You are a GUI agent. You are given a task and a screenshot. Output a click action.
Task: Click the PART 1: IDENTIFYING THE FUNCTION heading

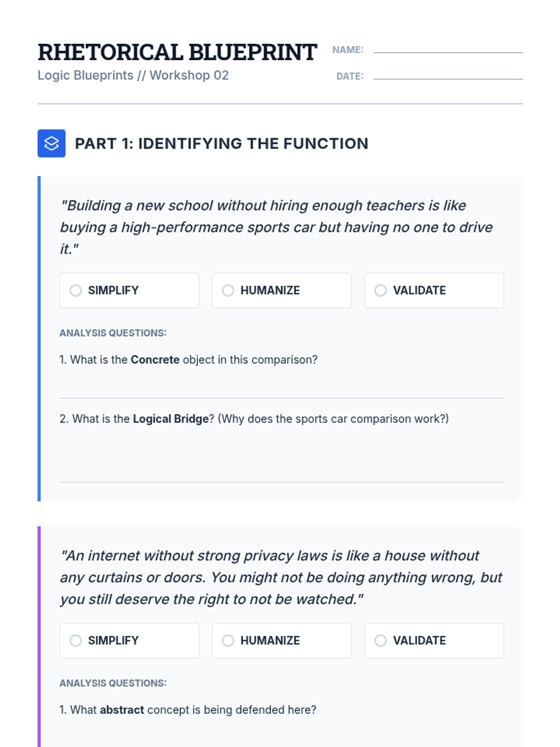(222, 144)
